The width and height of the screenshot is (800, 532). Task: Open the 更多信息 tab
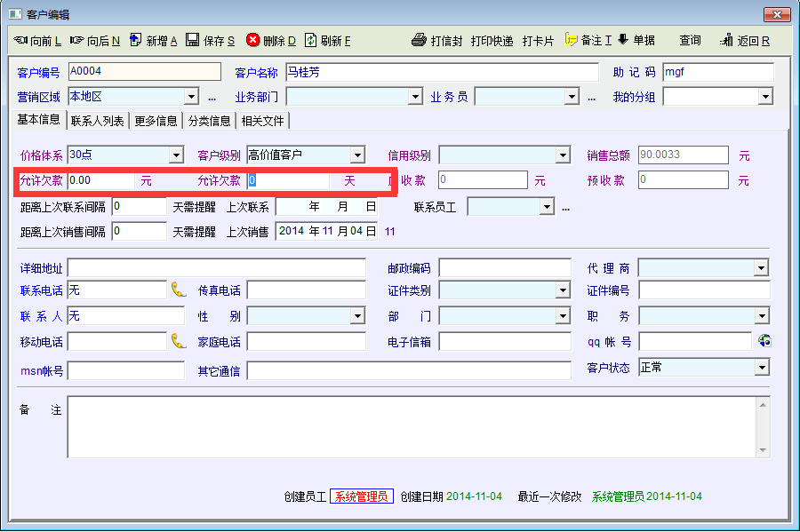pyautogui.click(x=156, y=121)
